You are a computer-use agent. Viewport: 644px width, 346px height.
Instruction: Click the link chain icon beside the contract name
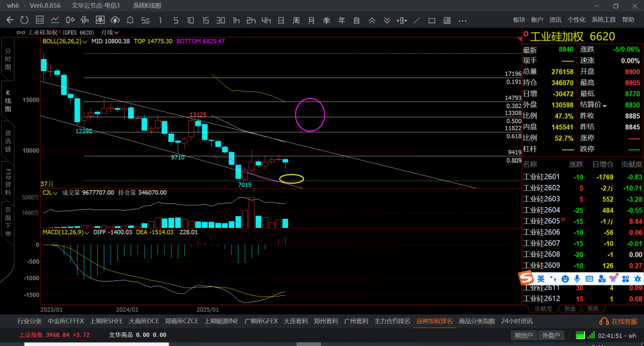pos(21,32)
